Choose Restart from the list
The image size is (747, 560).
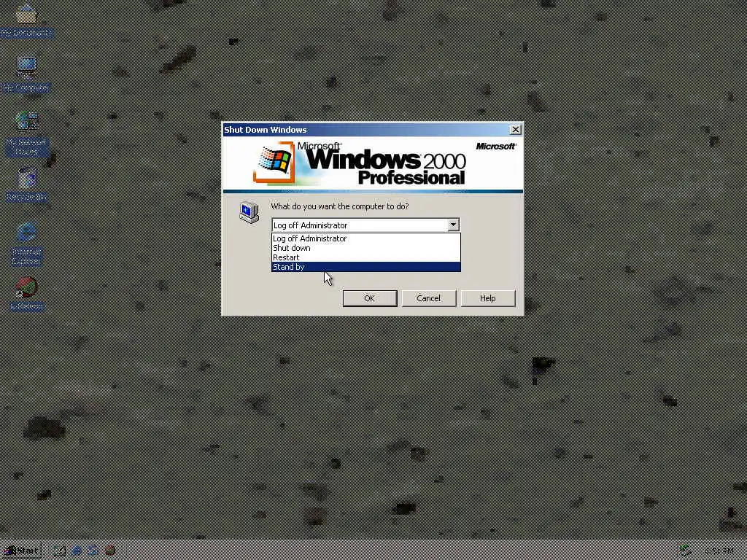366,257
